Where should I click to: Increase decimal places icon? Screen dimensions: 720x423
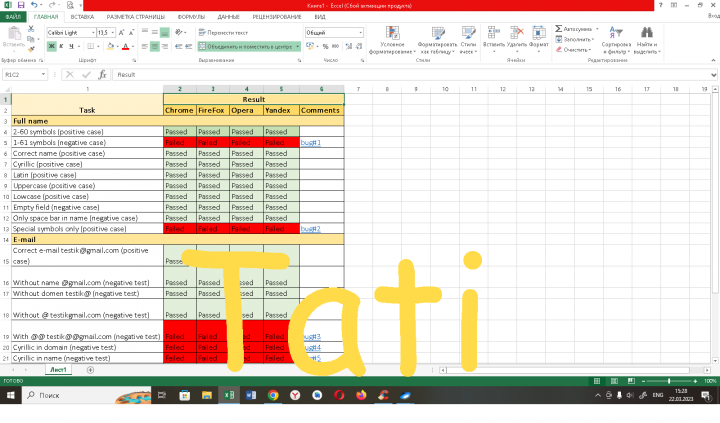pos(349,46)
